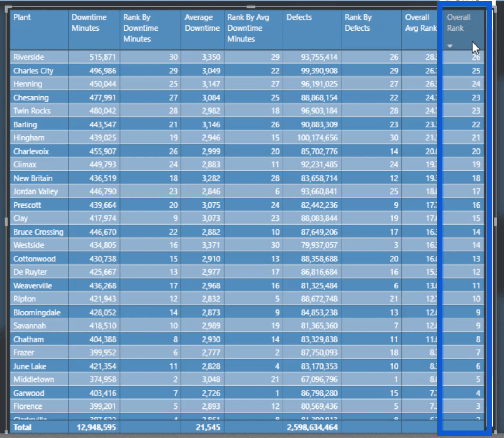
Task: Click the Defects column header
Action: pyautogui.click(x=299, y=17)
